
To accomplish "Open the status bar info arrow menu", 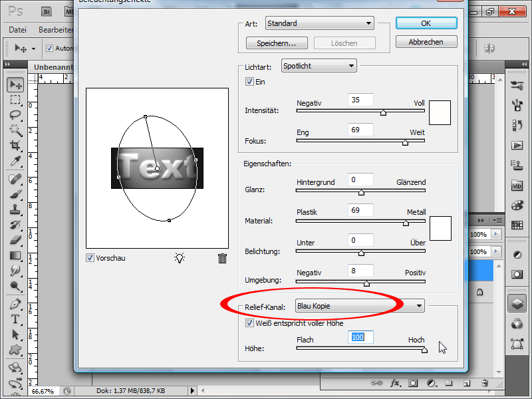I will 192,391.
